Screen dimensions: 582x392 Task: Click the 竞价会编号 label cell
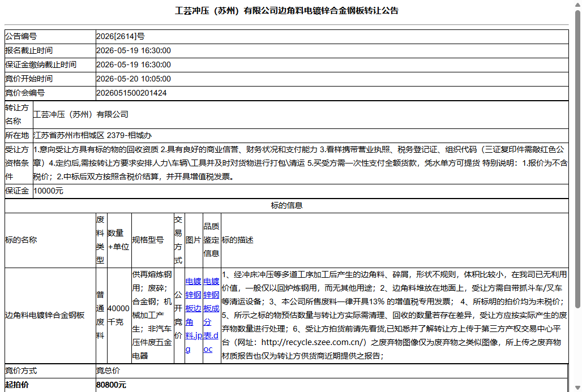coord(50,93)
